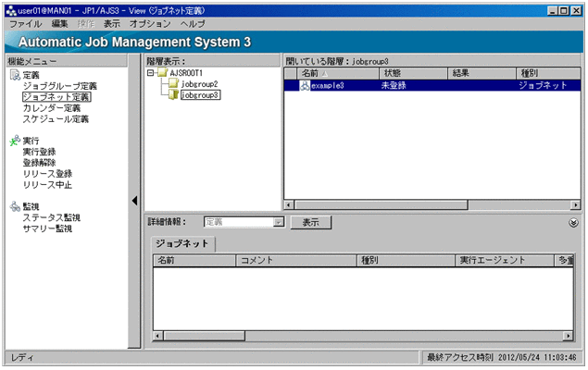Click the 最終アクセス時刻 status bar entry
The image size is (588, 370).
click(502, 357)
